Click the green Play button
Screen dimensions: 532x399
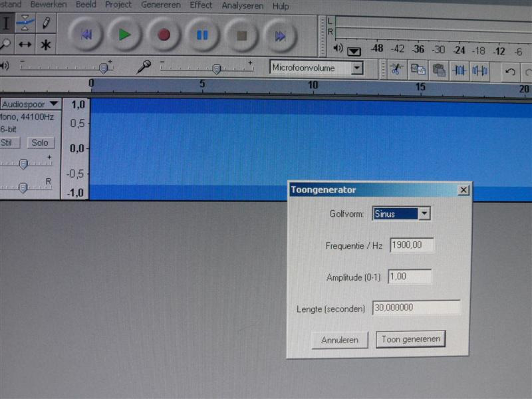click(x=124, y=35)
